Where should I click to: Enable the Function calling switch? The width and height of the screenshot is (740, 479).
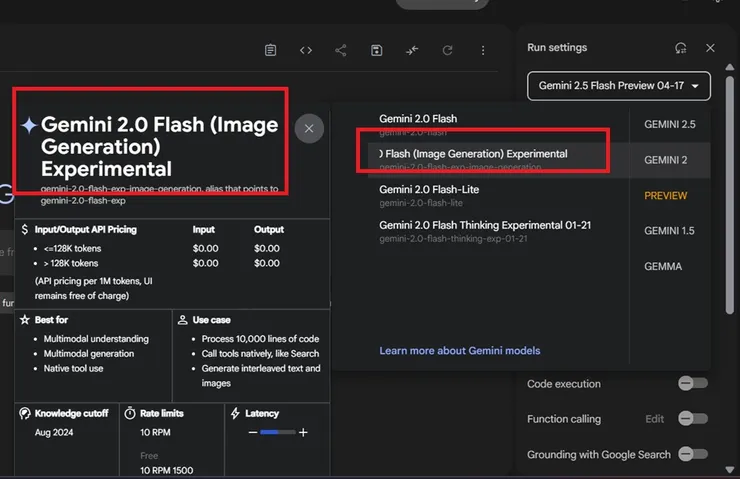click(692, 419)
